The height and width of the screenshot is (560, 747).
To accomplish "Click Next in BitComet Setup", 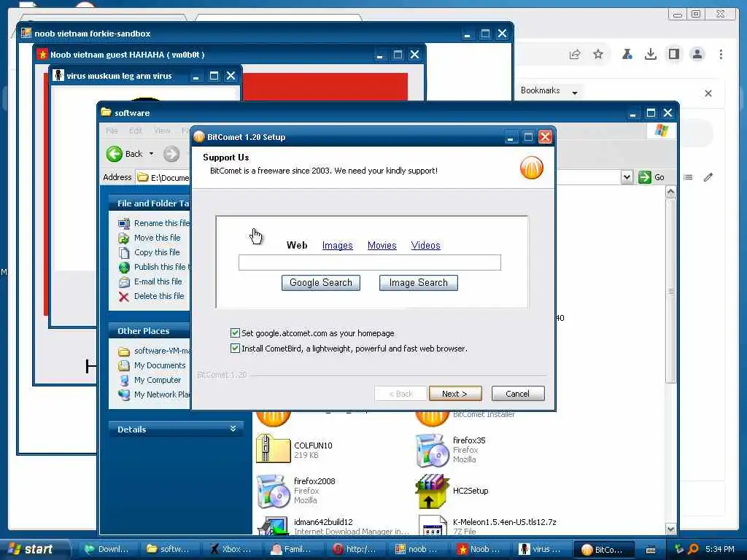I will pos(455,393).
